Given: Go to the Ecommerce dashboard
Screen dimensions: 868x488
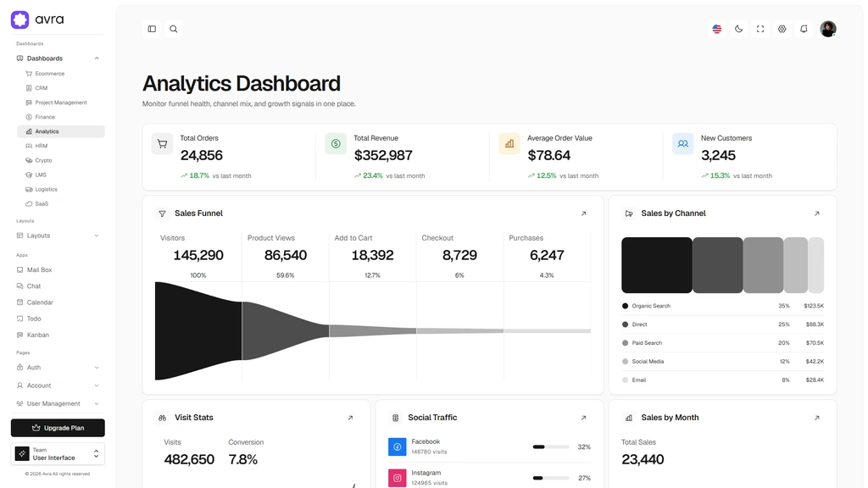Looking at the screenshot, I should point(61,74).
